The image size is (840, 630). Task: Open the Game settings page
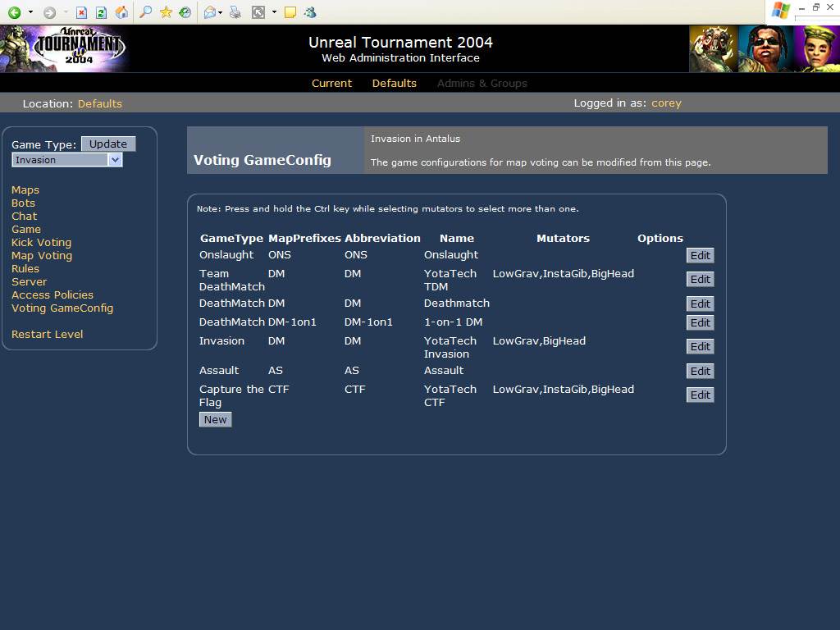(25, 230)
